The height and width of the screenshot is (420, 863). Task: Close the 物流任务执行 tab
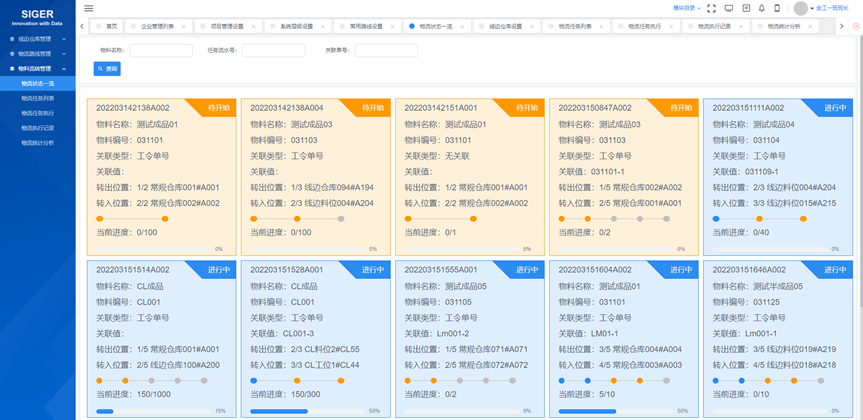click(671, 26)
